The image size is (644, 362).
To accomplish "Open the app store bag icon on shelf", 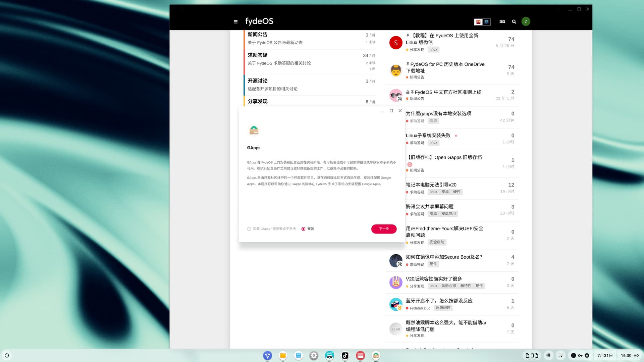I will tap(298, 355).
